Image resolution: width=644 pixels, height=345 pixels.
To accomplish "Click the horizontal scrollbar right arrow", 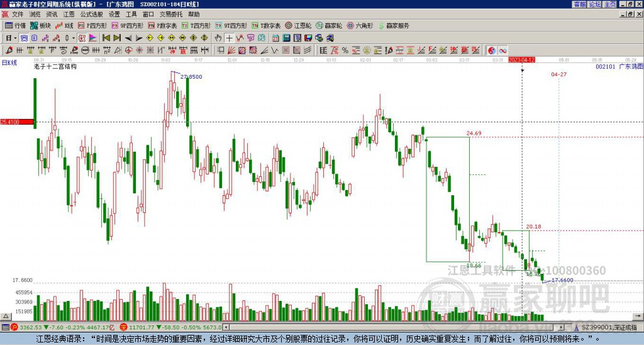I will tap(561, 327).
